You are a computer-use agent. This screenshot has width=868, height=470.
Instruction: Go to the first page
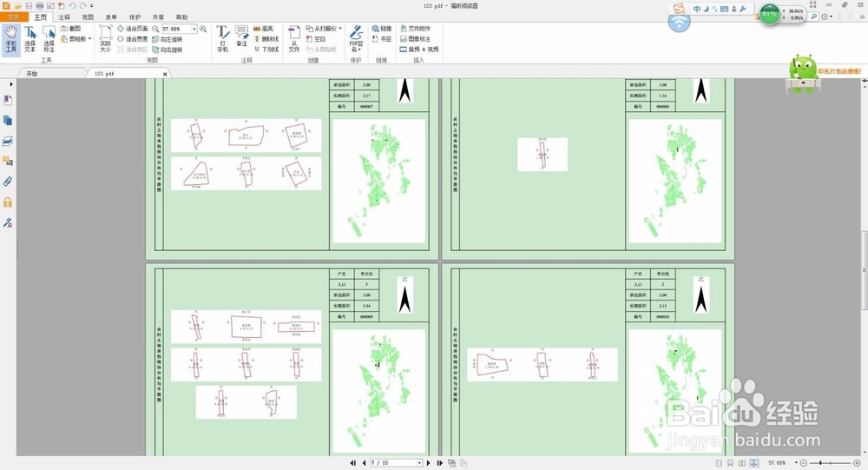tap(353, 463)
